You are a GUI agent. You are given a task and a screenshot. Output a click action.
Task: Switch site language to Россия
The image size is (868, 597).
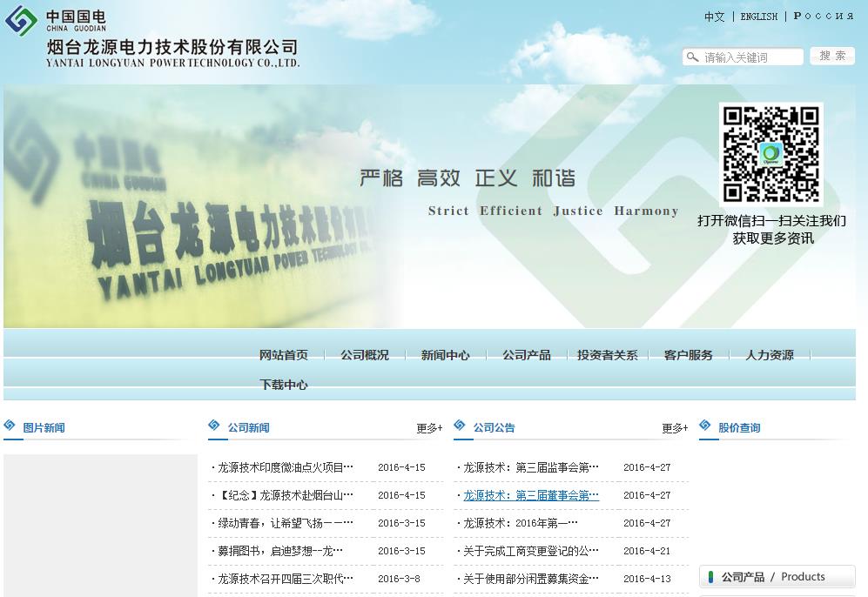point(823,16)
